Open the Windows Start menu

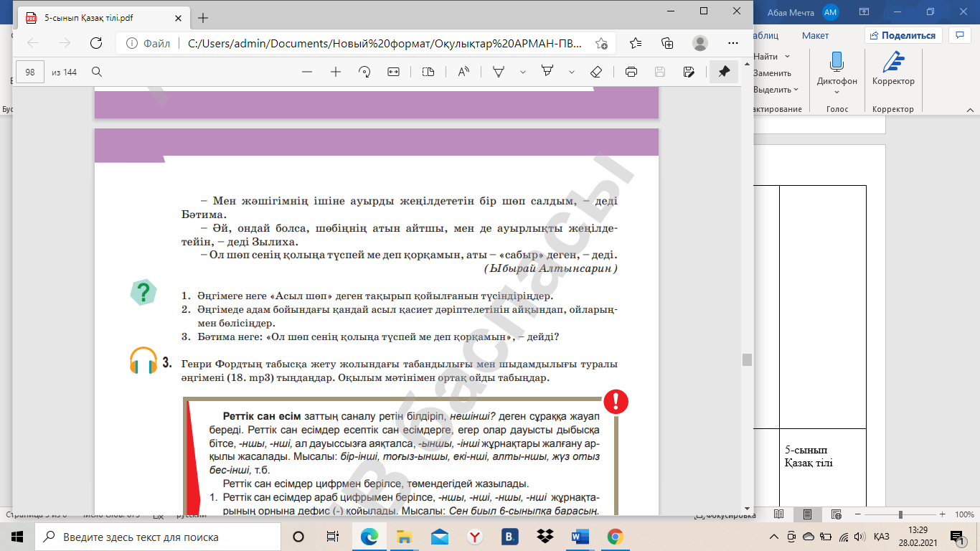tap(17, 537)
